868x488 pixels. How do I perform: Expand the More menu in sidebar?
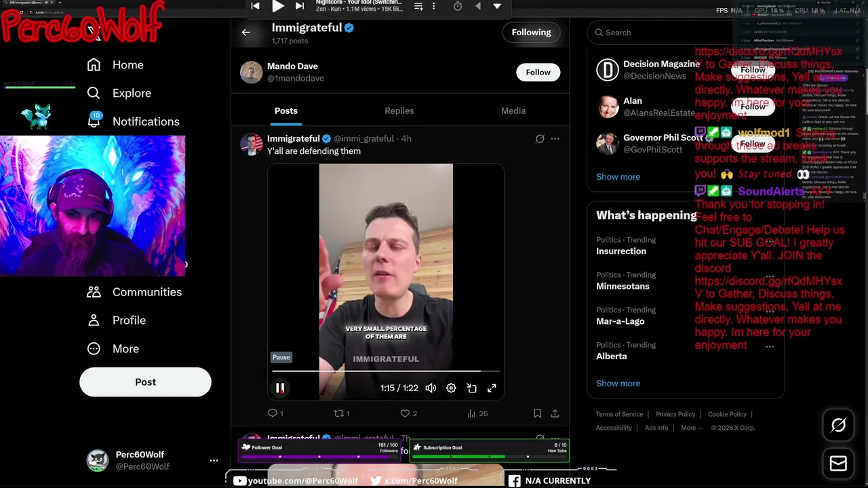(113, 349)
